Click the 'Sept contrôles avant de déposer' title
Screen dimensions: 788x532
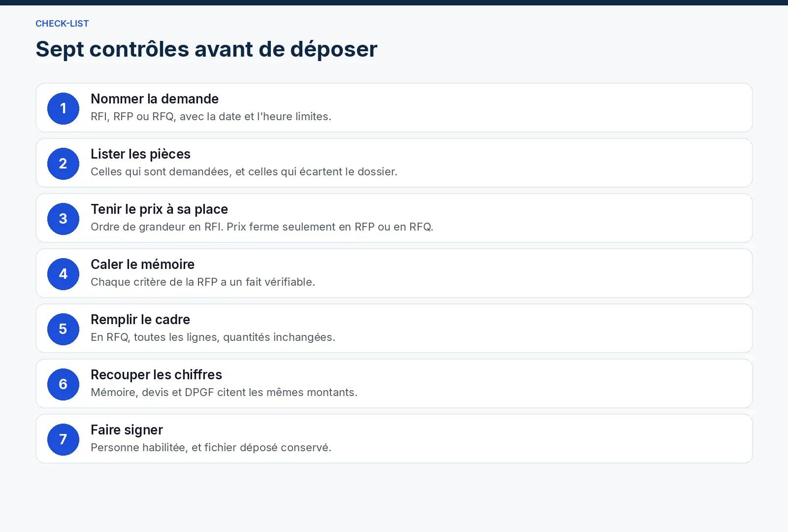(206, 49)
